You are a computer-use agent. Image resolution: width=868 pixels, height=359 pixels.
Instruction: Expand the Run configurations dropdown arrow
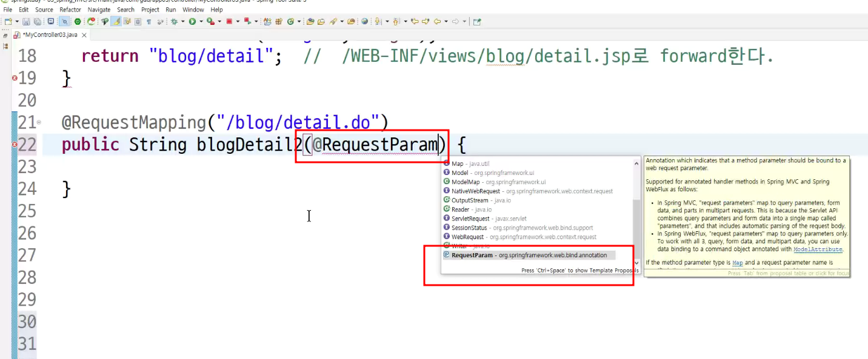(201, 21)
